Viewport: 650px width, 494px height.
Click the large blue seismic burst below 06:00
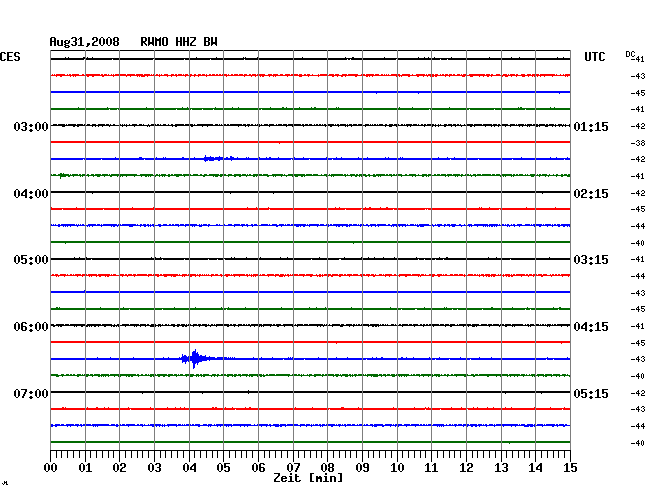click(x=195, y=358)
